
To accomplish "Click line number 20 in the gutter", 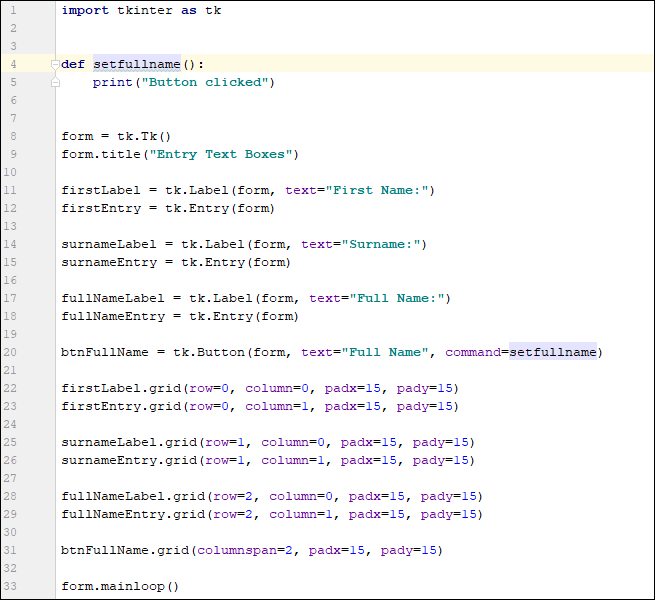I will [x=10, y=352].
